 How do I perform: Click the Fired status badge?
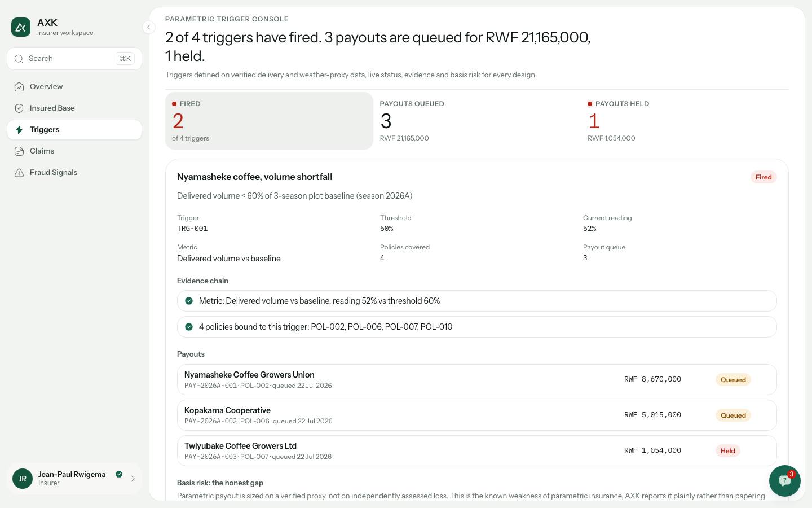point(764,177)
